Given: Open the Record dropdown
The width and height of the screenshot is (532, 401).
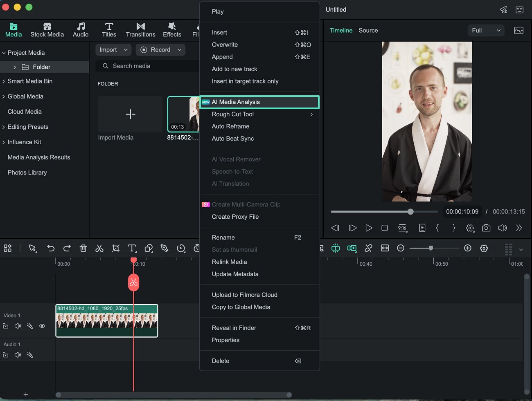Looking at the screenshot, I should click(160, 50).
